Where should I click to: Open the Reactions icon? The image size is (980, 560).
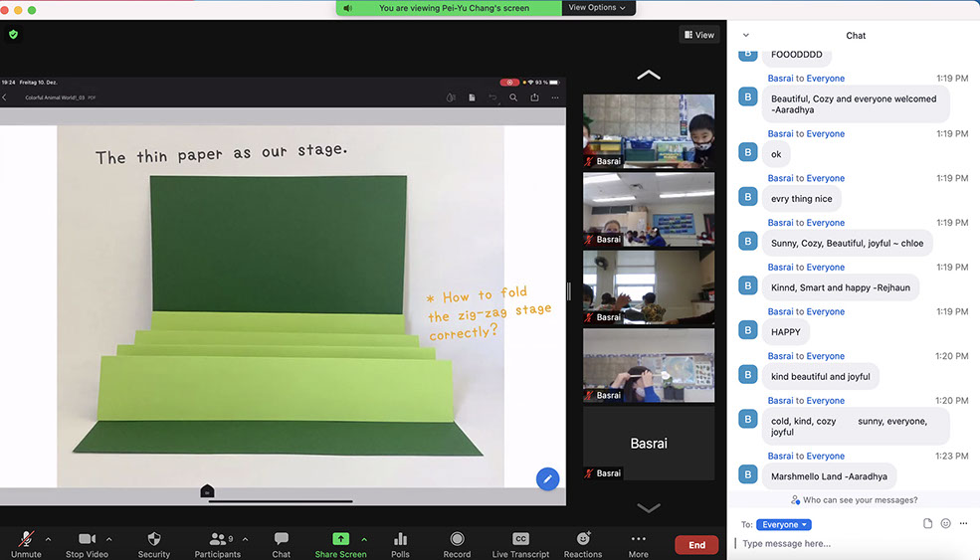point(582,539)
